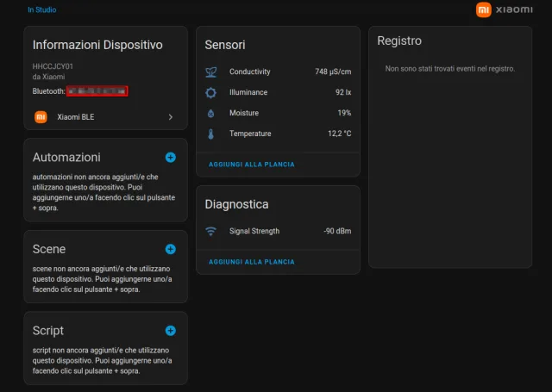Click the Illuminance sensor icon
Image resolution: width=552 pixels, height=392 pixels.
(211, 92)
